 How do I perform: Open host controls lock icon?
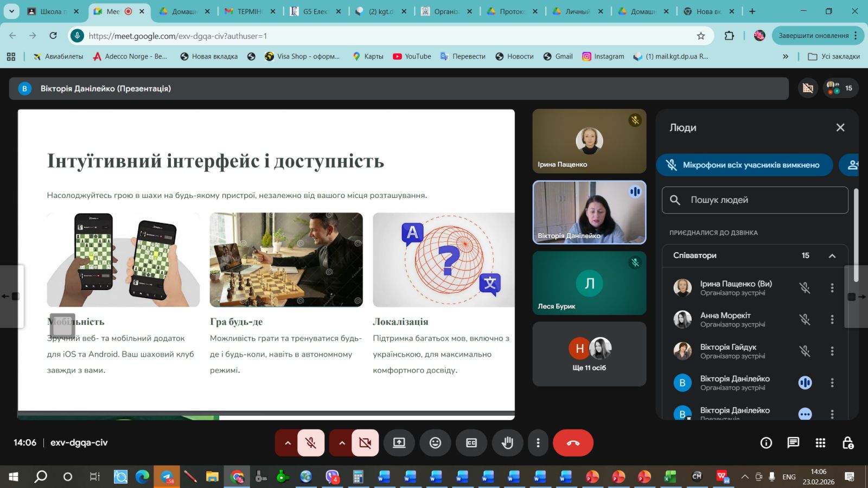click(848, 443)
